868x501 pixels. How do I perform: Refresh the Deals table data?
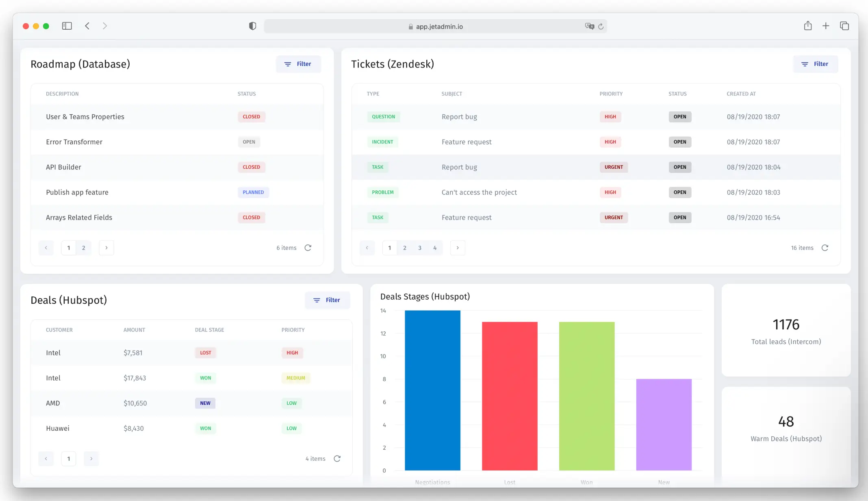click(337, 458)
